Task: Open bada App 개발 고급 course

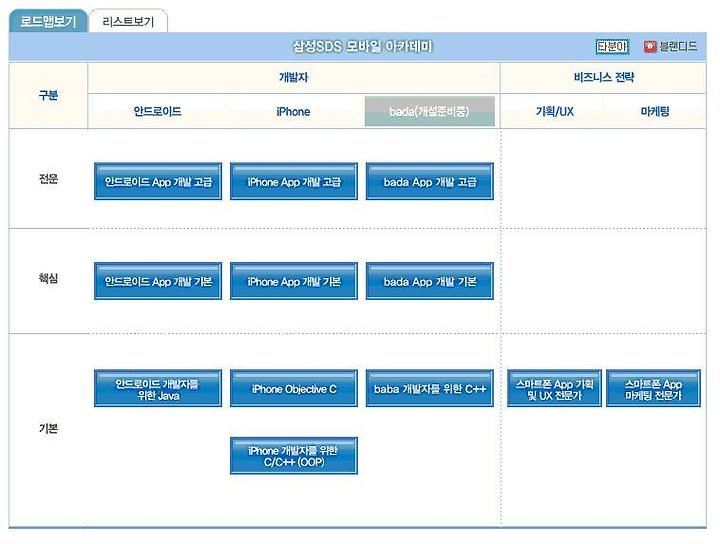Action: [430, 181]
